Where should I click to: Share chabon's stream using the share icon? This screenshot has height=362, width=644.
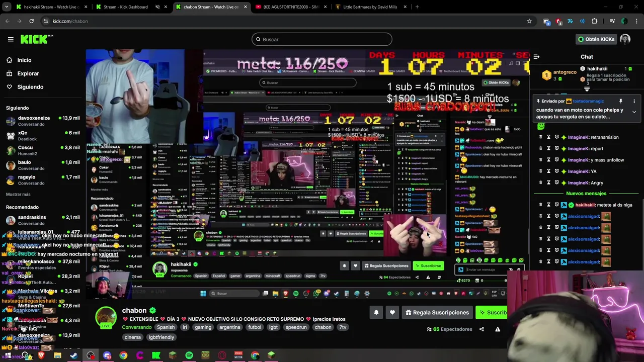pos(481,329)
